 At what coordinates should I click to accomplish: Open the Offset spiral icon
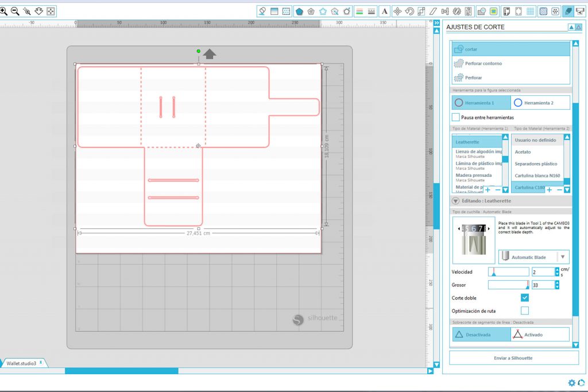point(543,11)
